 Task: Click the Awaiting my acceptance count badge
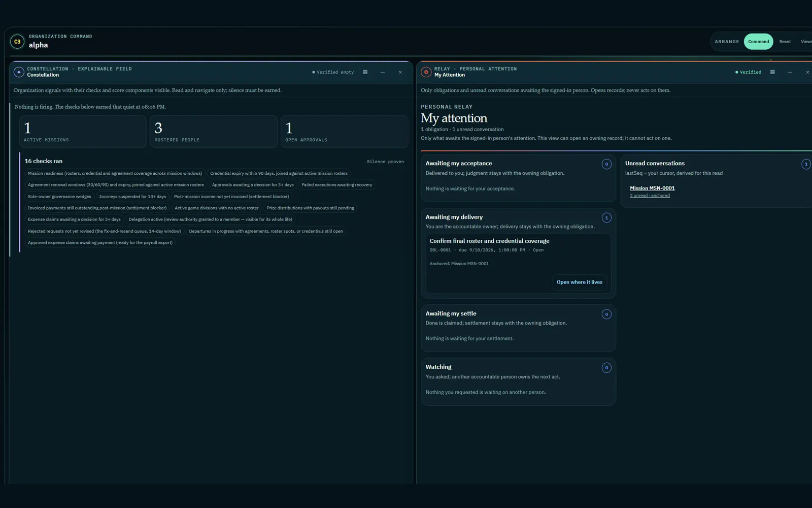(x=606, y=164)
